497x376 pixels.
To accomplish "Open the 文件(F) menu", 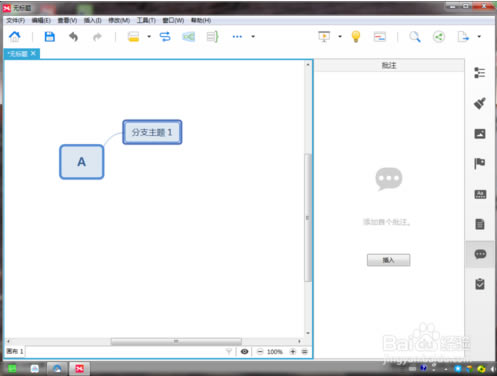I will [x=15, y=20].
